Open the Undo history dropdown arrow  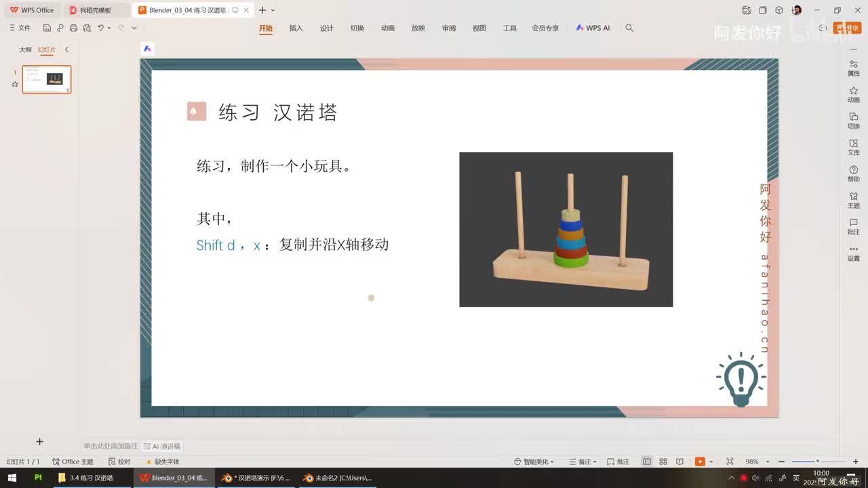pyautogui.click(x=108, y=28)
